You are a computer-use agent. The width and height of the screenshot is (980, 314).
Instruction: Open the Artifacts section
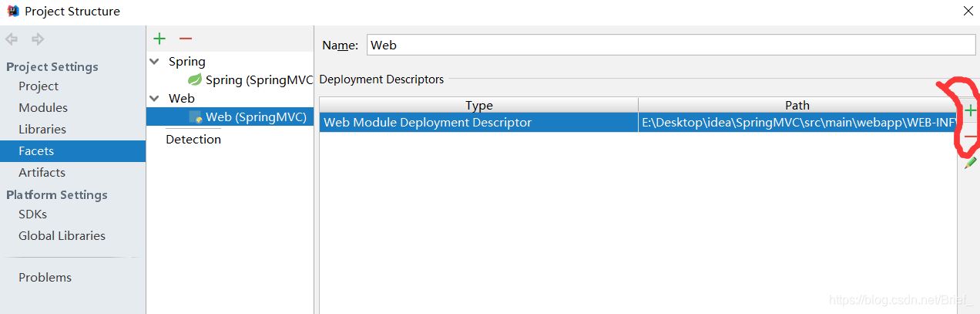42,173
